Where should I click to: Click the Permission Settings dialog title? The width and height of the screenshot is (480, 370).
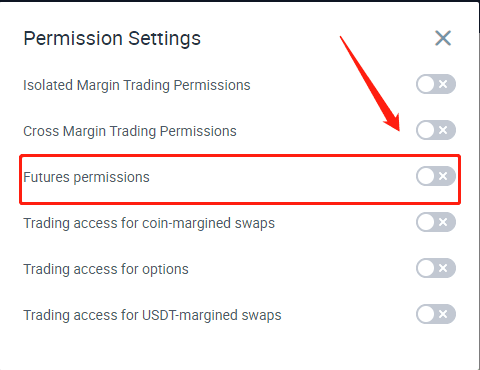(x=112, y=39)
